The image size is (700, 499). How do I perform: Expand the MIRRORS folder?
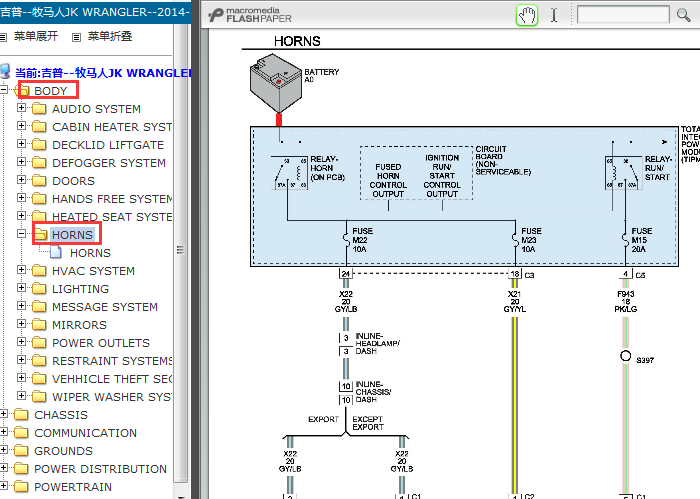tap(21, 324)
